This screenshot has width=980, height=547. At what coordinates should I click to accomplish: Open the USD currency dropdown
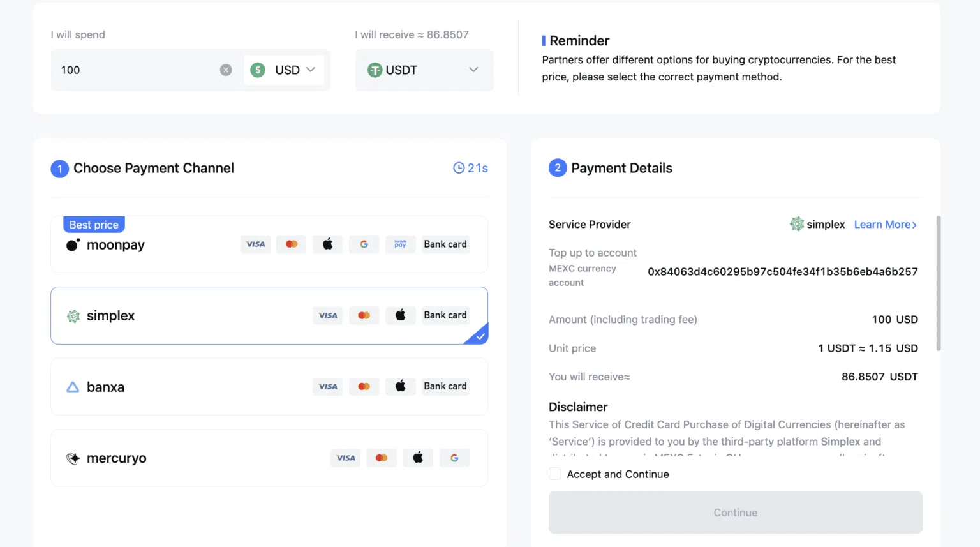click(284, 70)
